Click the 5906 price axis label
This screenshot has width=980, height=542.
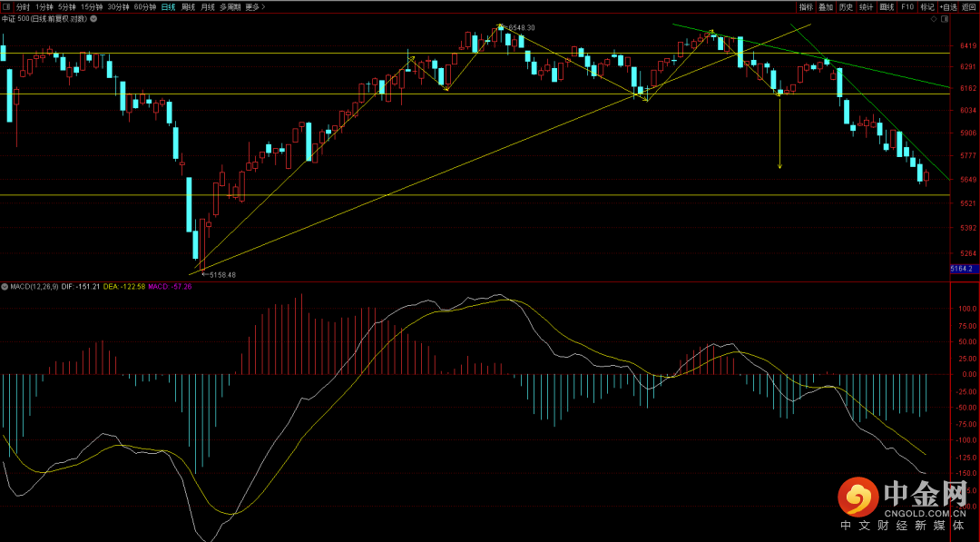(968, 133)
